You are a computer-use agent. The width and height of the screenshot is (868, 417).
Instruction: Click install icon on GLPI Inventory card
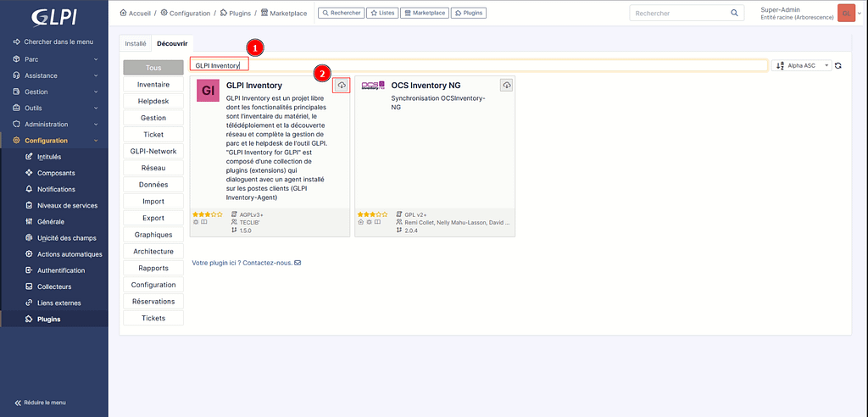pos(342,86)
